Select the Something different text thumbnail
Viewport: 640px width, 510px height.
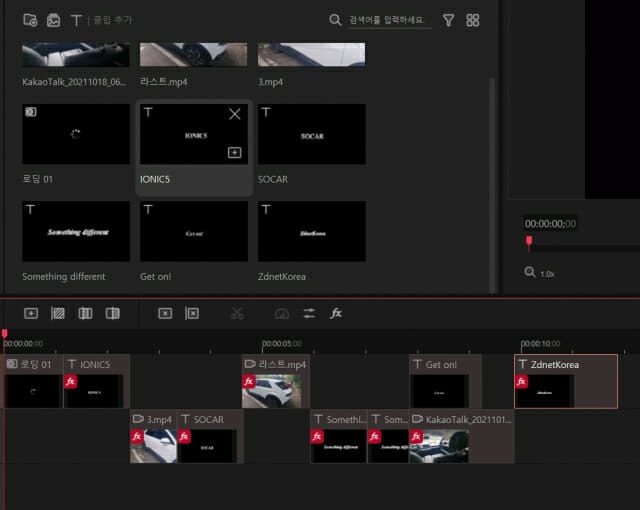76,231
